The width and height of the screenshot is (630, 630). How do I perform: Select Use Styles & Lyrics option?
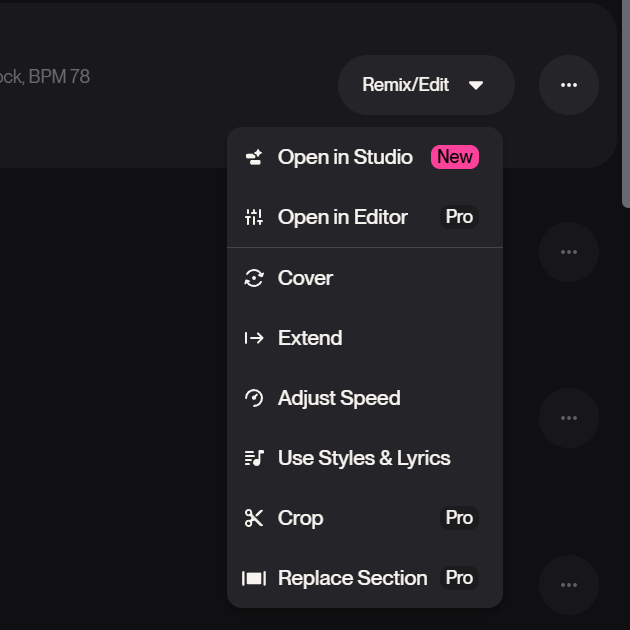click(x=364, y=458)
